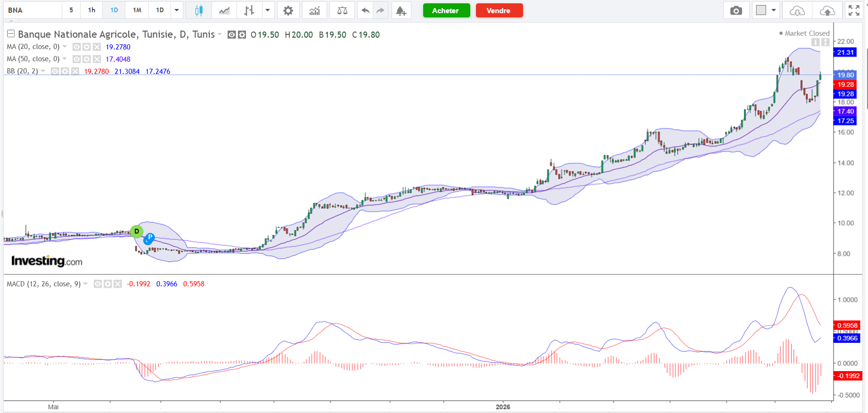Image resolution: width=868 pixels, height=413 pixels.
Task: Click the compare symbols scales icon
Action: [342, 10]
